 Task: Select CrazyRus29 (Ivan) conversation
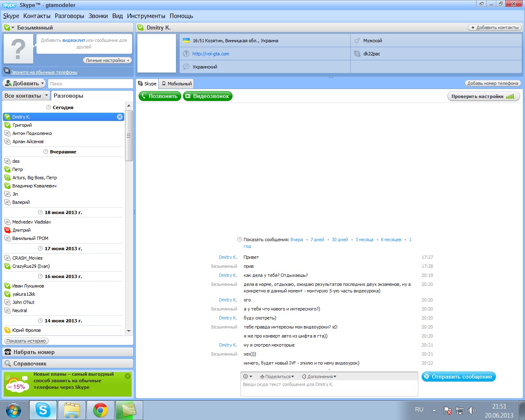(64, 266)
